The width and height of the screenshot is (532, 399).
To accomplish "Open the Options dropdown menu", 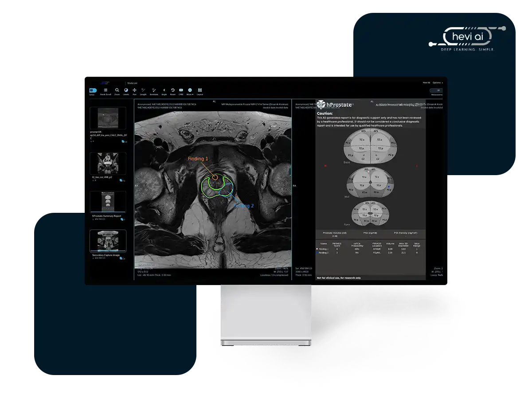I will [438, 82].
